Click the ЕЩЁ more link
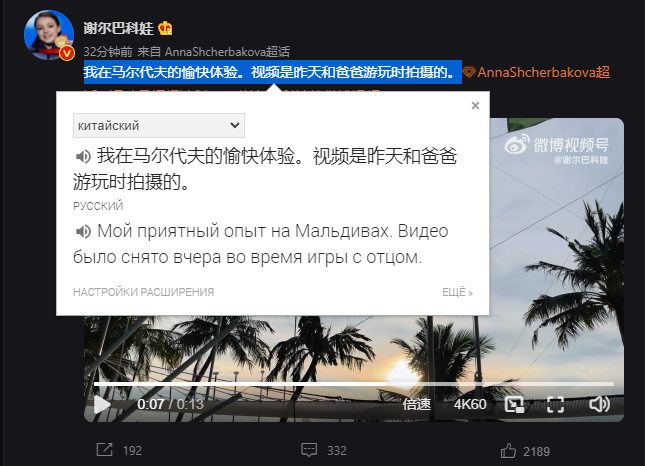 pyautogui.click(x=457, y=292)
